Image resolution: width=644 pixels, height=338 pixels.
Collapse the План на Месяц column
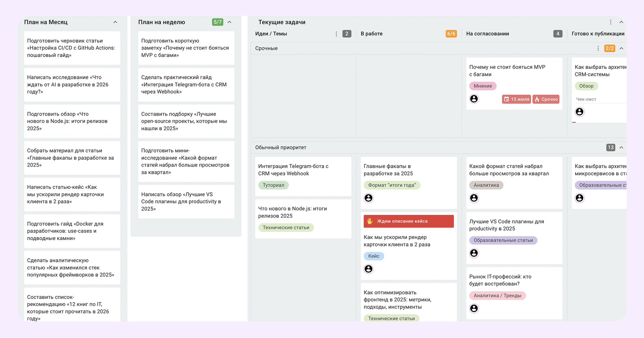tap(115, 22)
